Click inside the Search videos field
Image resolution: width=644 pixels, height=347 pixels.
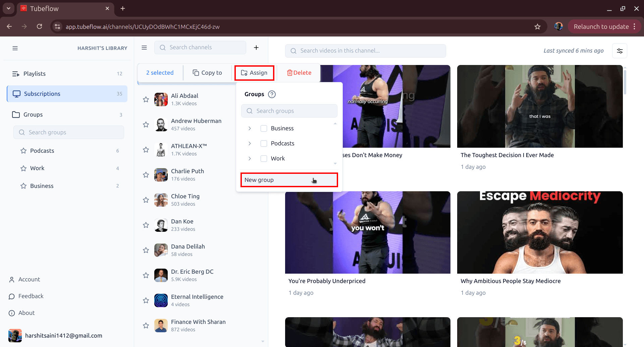(365, 51)
